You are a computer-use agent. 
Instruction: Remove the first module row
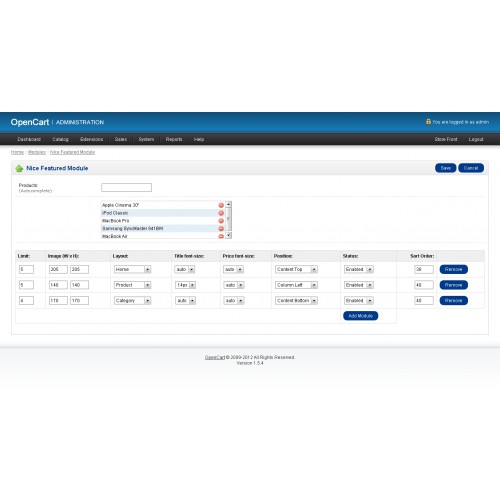[453, 269]
